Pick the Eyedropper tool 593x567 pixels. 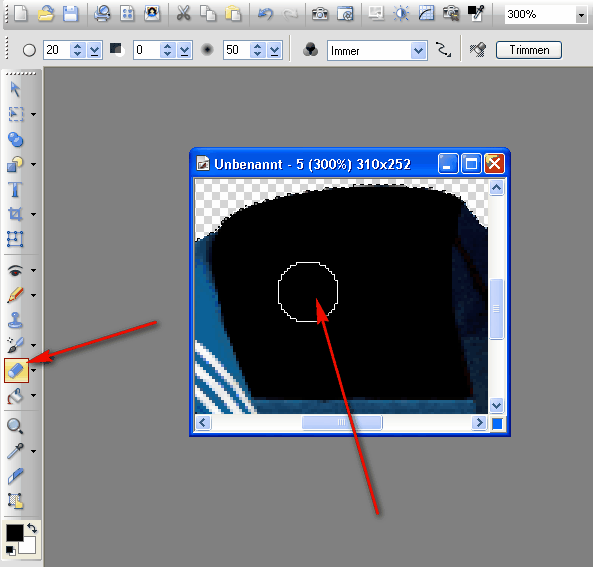coord(15,451)
